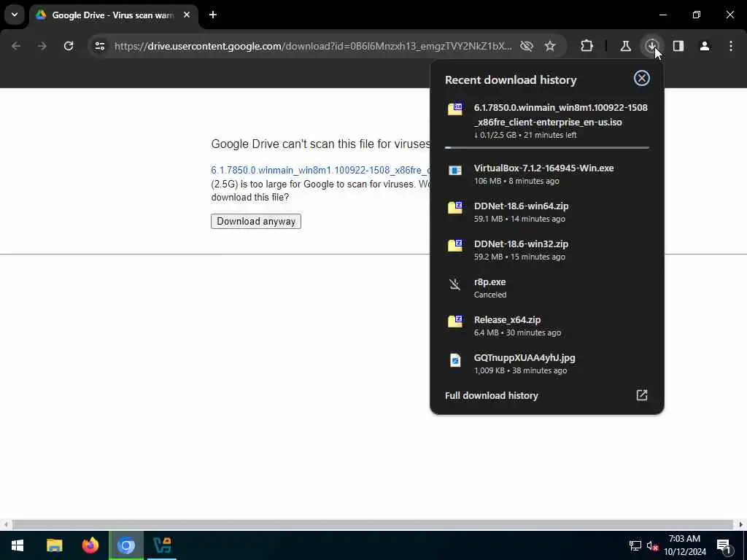Viewport: 747px width, 560px height.
Task: Click the horizontal page scrollbar
Action: pyautogui.click(x=373, y=525)
